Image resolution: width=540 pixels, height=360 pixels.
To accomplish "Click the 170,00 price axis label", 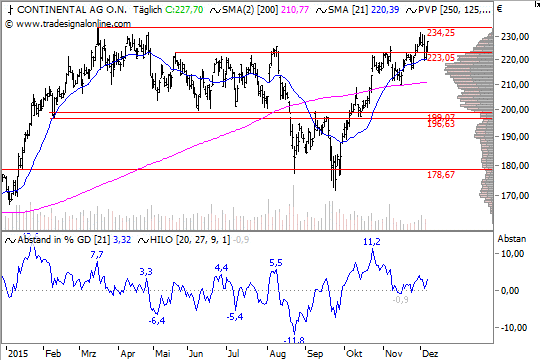I will coord(515,196).
